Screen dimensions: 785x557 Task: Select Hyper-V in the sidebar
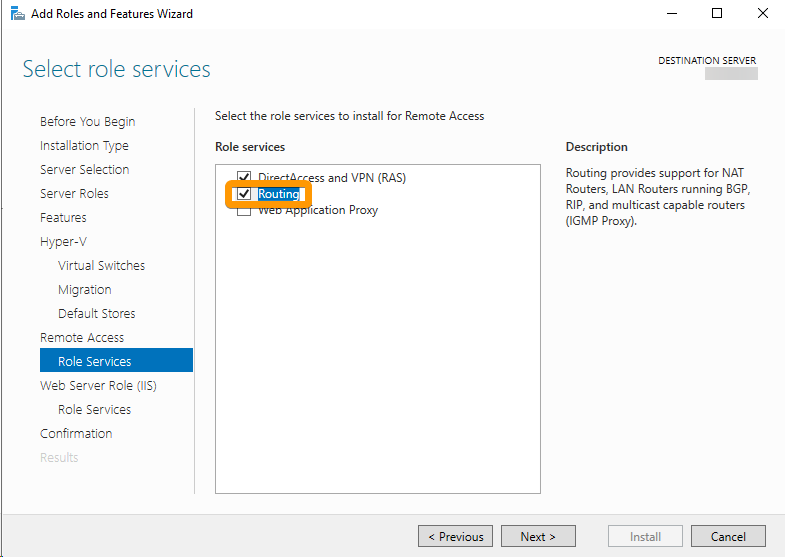pos(61,242)
